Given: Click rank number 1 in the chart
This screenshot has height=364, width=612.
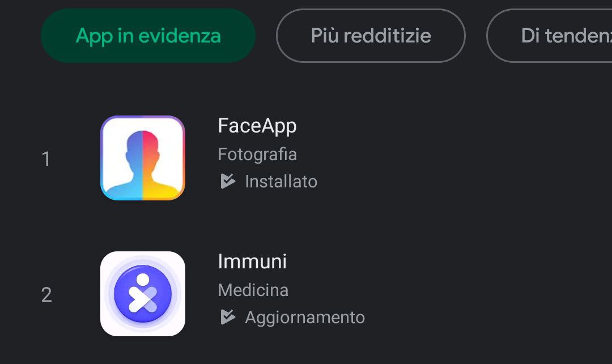Looking at the screenshot, I should (46, 159).
